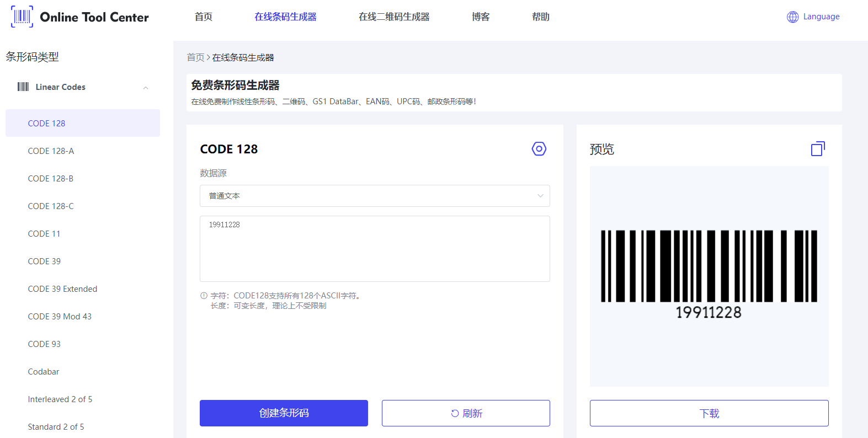Click the info icon beside character hint

tap(204, 296)
